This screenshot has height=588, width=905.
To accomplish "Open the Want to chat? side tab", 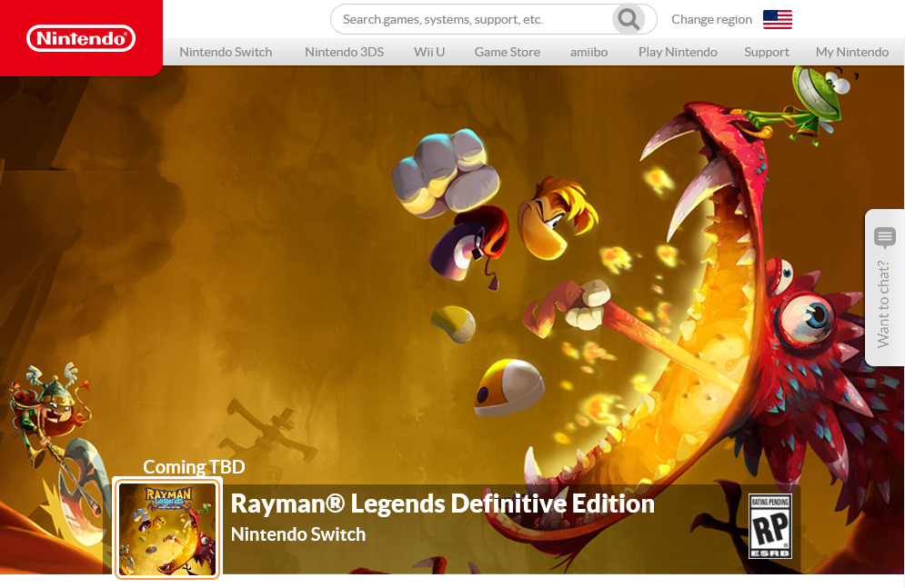I will point(885,287).
